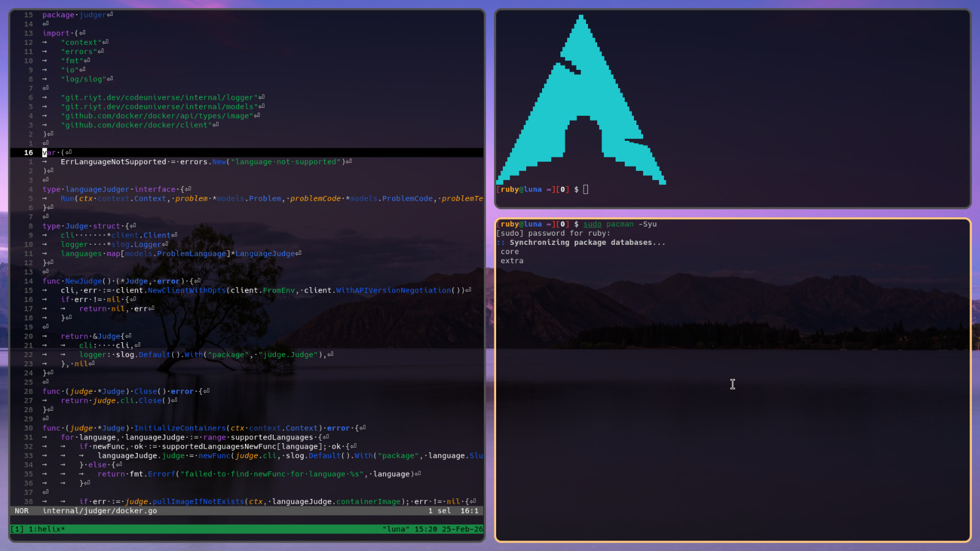This screenshot has height=551, width=980.
Task: Click the extra repository line in pacman output
Action: [511, 260]
